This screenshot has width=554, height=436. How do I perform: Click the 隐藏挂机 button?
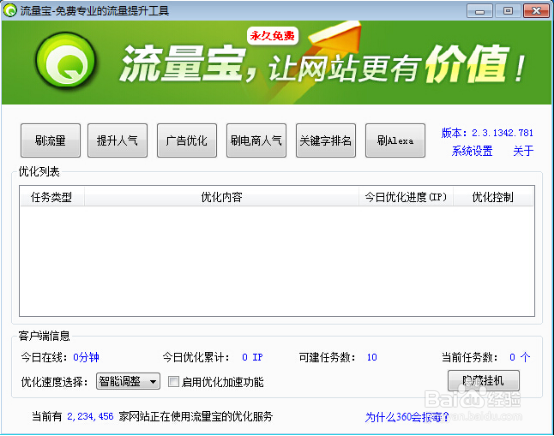click(484, 381)
